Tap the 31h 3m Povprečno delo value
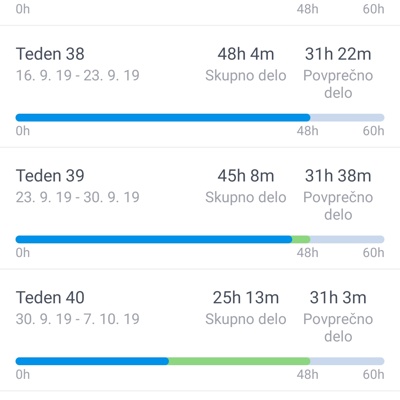The height and width of the screenshot is (400, 400). [x=338, y=297]
